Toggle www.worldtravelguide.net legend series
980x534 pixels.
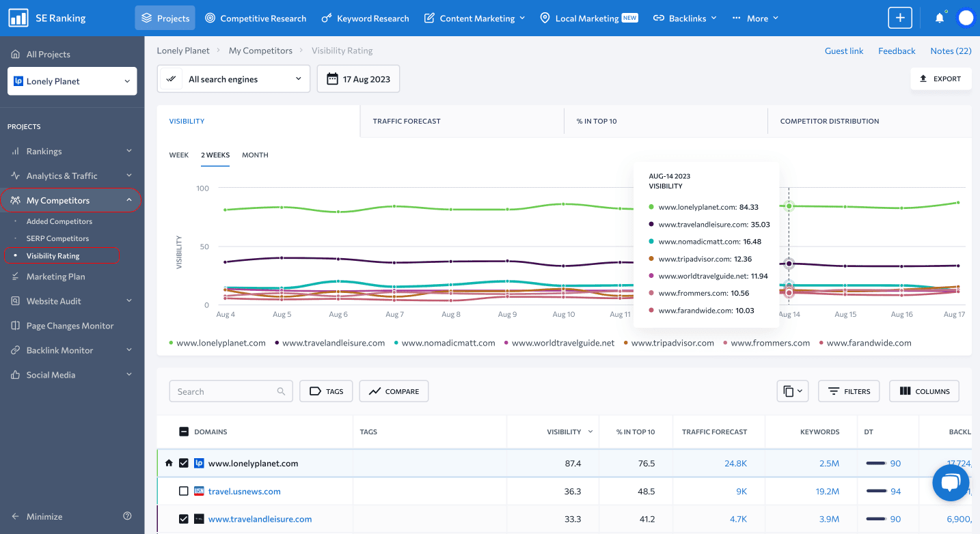click(559, 343)
